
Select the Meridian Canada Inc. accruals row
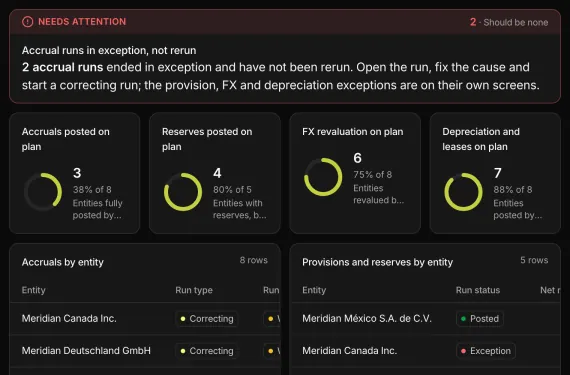point(145,319)
